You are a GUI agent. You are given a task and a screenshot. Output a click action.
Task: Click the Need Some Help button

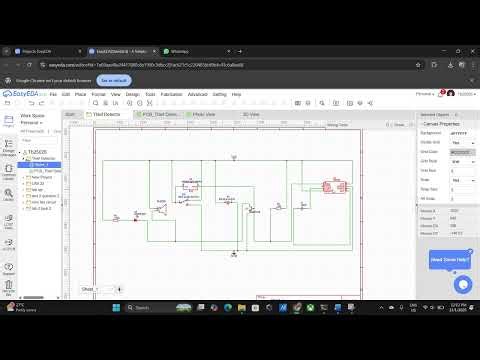449,259
